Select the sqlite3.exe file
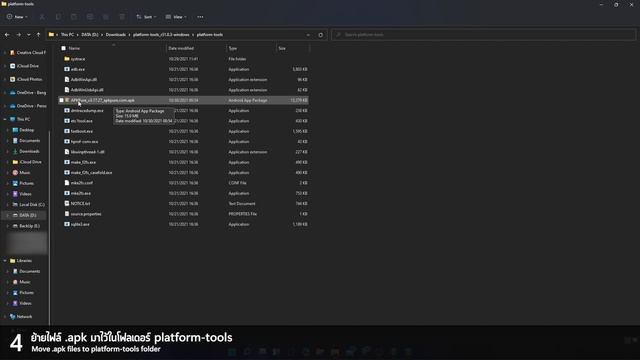This screenshot has height=360, width=640. (80, 224)
